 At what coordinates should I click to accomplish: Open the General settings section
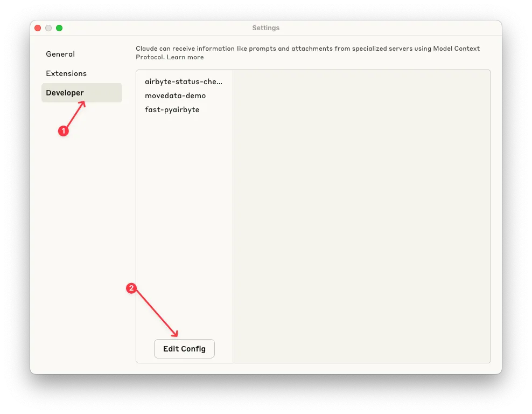[60, 54]
